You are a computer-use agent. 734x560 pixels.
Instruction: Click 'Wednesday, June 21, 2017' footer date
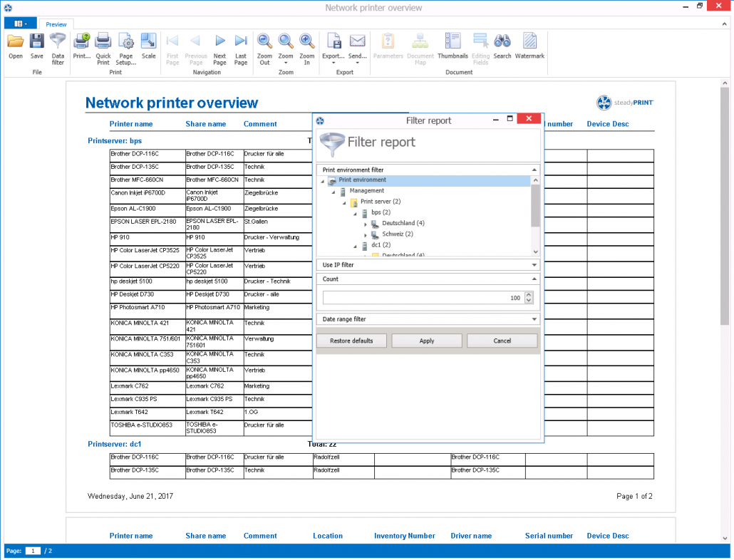click(x=130, y=496)
